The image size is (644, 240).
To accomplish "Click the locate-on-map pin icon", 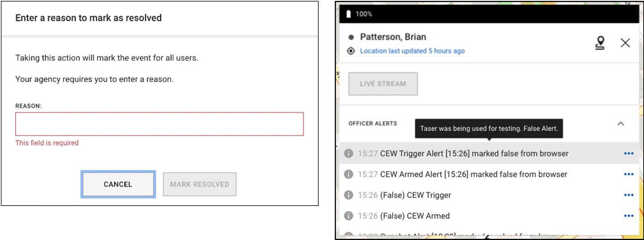I will 600,43.
